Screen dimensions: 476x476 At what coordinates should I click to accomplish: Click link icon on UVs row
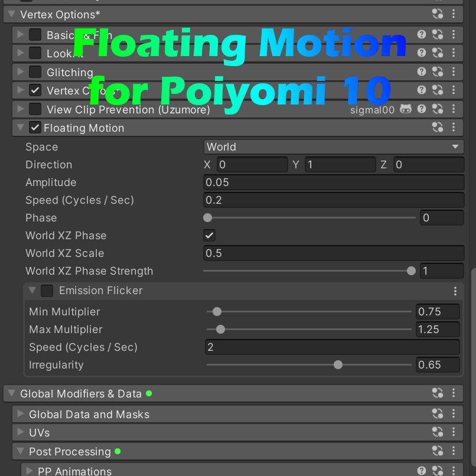pos(438,432)
